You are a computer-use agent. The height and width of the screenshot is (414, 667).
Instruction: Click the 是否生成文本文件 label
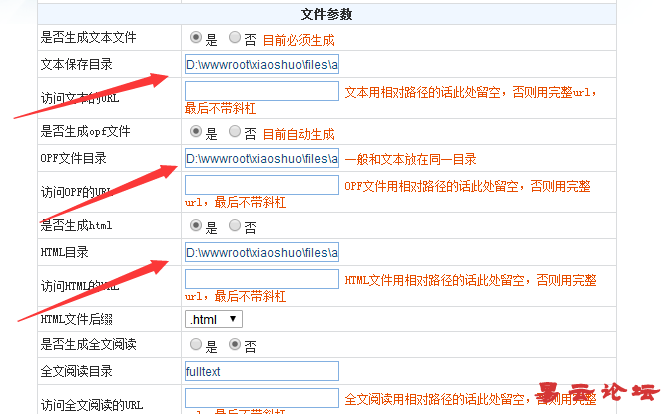[88, 37]
